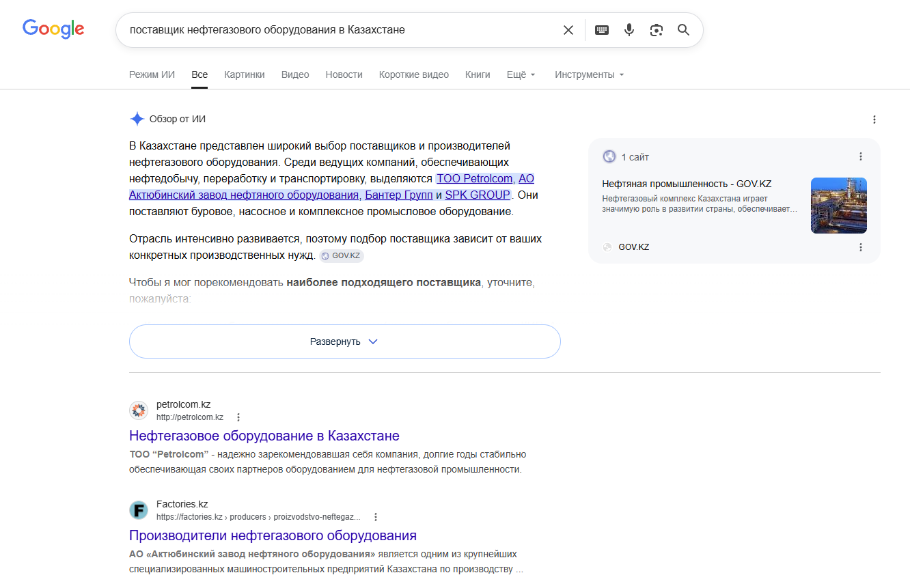This screenshot has width=910, height=588.
Task: Click the globe icon next to '1 сайт'
Action: pyautogui.click(x=609, y=156)
